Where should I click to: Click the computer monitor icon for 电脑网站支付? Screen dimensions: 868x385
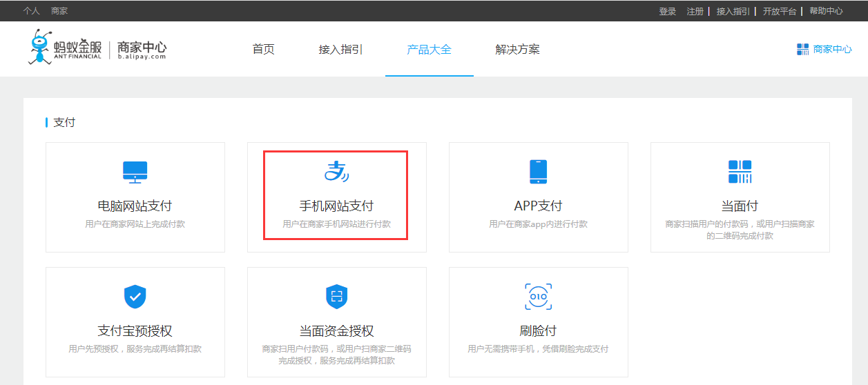pyautogui.click(x=135, y=172)
